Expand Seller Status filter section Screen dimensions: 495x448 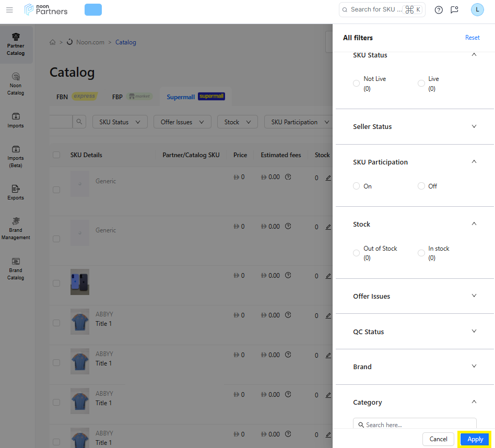pyautogui.click(x=474, y=126)
